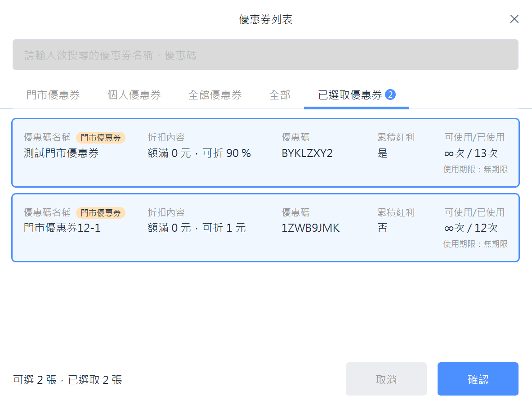Click coupon code BYKLZXY2

pyautogui.click(x=307, y=153)
